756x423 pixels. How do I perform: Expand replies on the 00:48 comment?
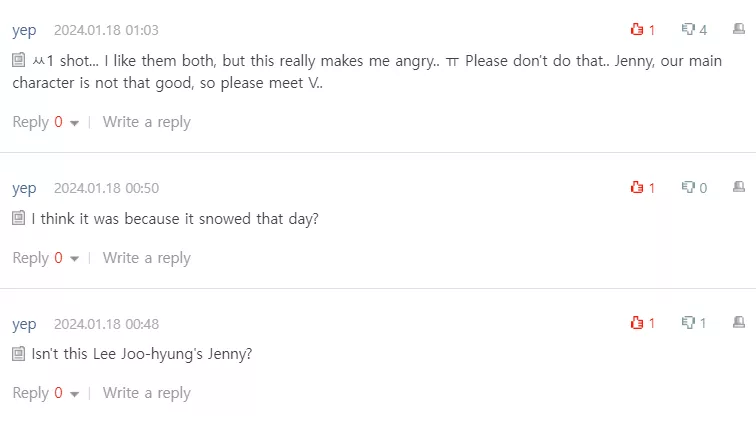pyautogui.click(x=74, y=394)
